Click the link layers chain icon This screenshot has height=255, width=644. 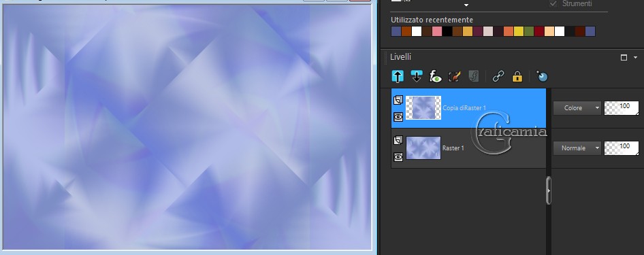click(498, 76)
